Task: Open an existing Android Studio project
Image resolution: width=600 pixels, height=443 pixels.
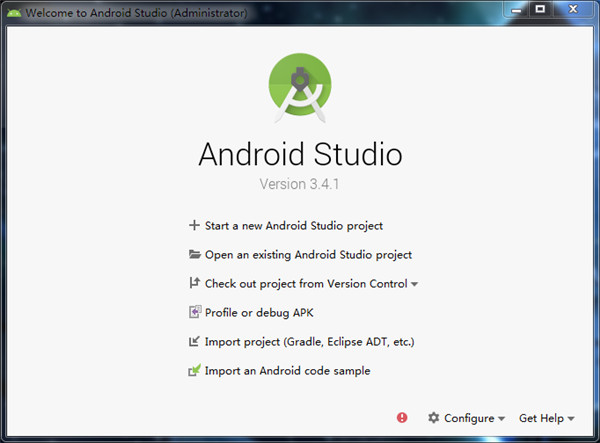Action: tap(308, 255)
